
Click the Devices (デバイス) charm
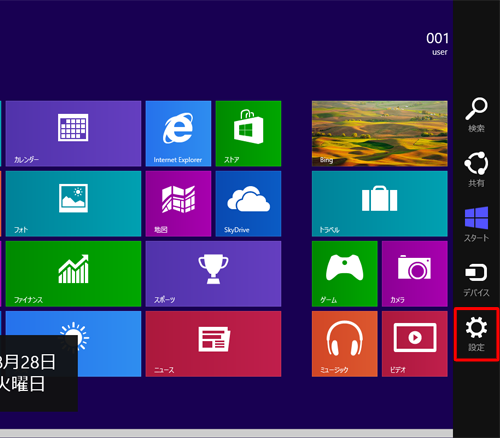pos(476,279)
